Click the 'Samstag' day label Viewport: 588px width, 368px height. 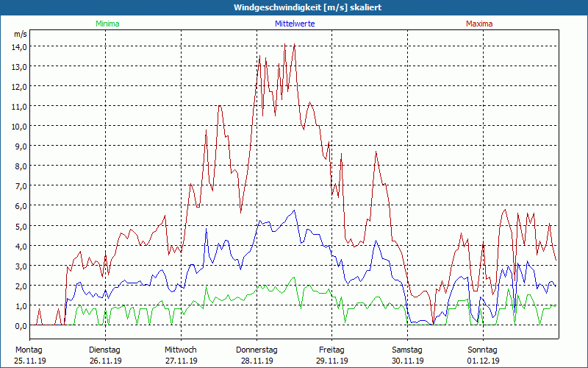[407, 350]
